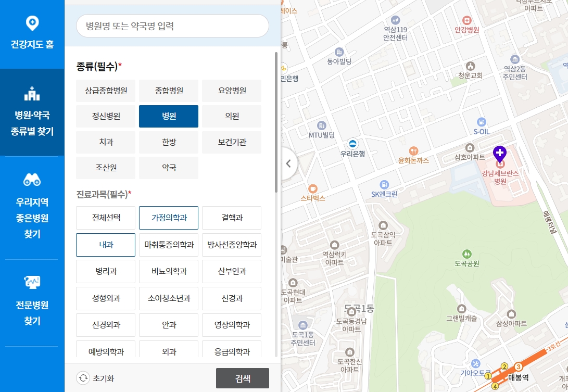The width and height of the screenshot is (568, 392).
Task: Click the purple hospital marker near 강남세브란스병원
Action: point(499,154)
